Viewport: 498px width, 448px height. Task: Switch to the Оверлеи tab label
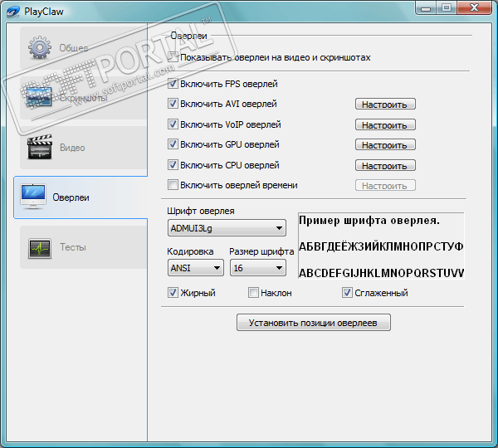(x=71, y=197)
